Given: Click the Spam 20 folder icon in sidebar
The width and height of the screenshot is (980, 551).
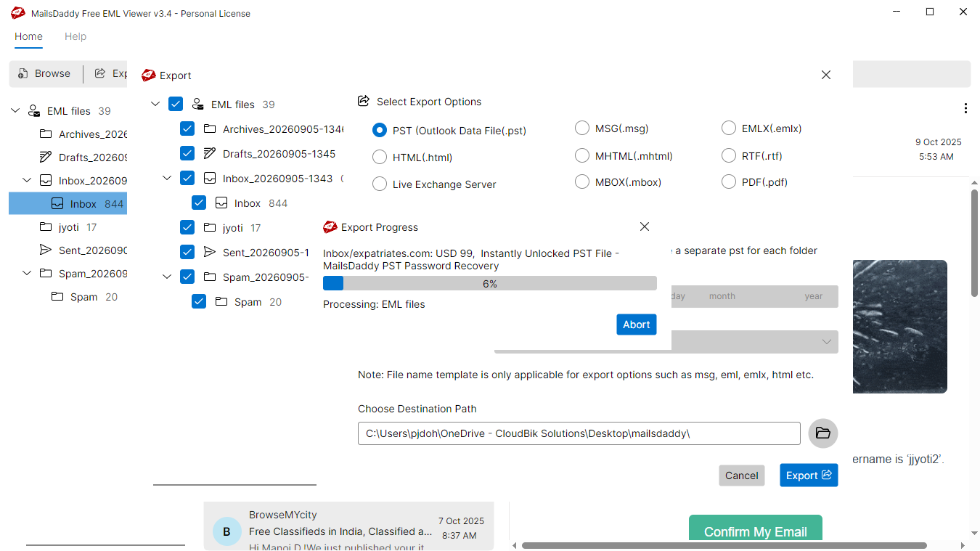Looking at the screenshot, I should 57,296.
